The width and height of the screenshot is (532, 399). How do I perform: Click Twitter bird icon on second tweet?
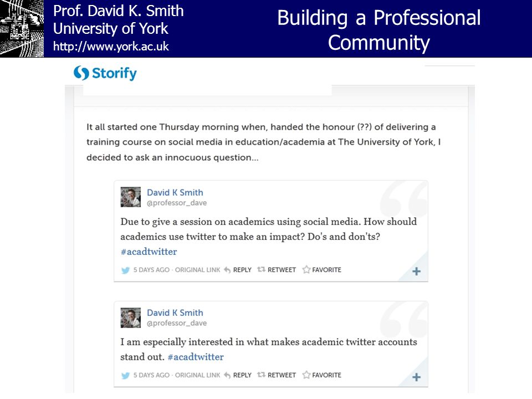point(126,376)
